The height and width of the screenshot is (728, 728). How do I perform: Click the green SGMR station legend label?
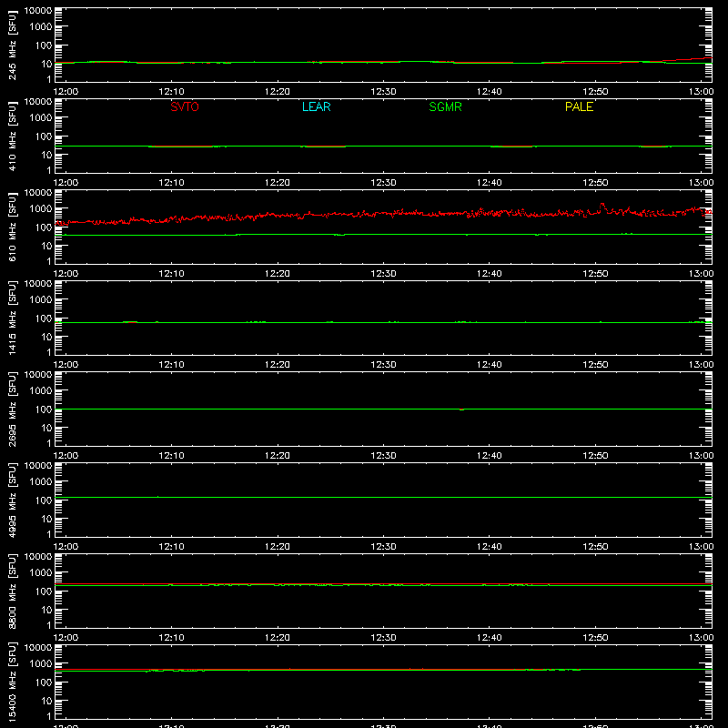(445, 106)
